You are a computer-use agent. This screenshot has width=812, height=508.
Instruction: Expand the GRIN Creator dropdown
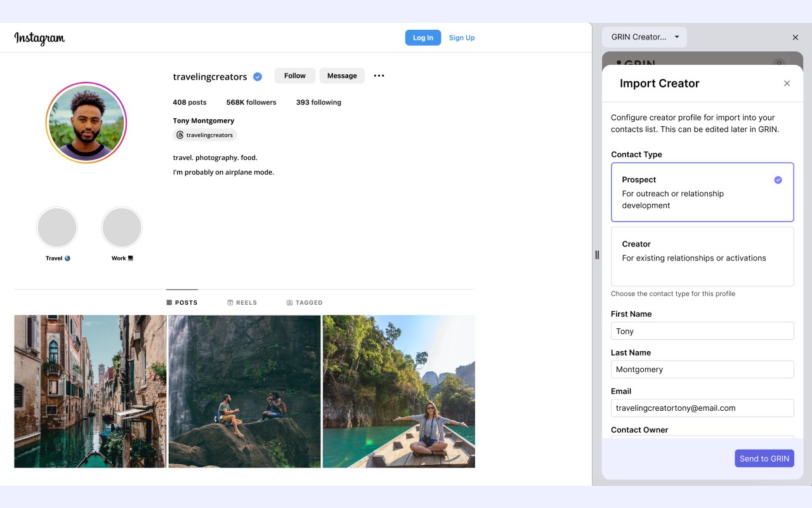click(x=645, y=37)
